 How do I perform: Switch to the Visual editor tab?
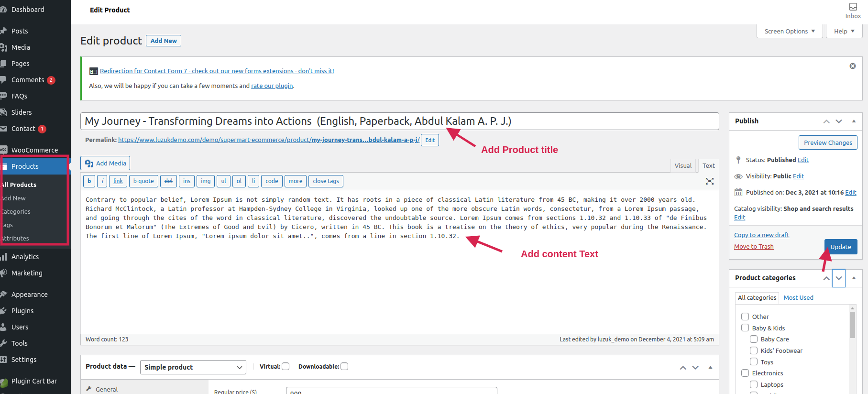[x=683, y=166]
